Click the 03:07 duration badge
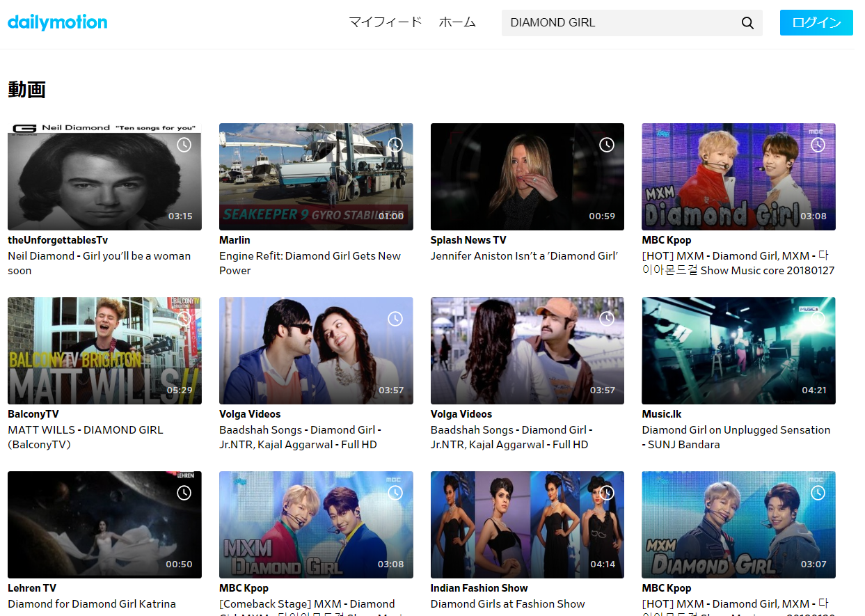The image size is (865, 616). pos(814,564)
